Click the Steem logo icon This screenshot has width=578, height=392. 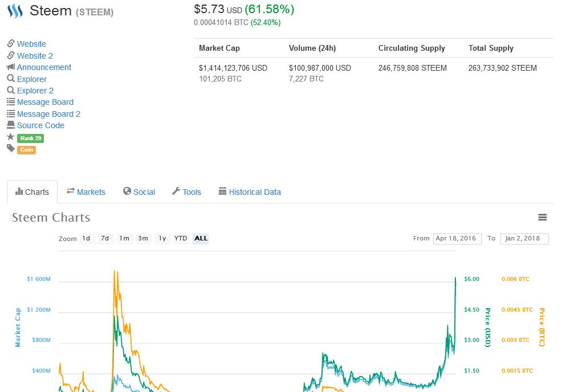tap(15, 11)
